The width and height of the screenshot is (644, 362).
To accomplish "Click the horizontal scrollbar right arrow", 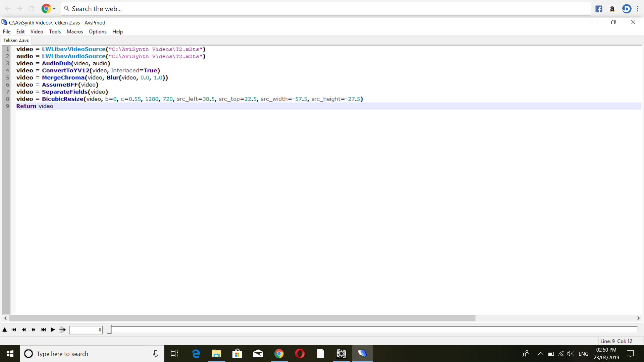I will [x=638, y=318].
